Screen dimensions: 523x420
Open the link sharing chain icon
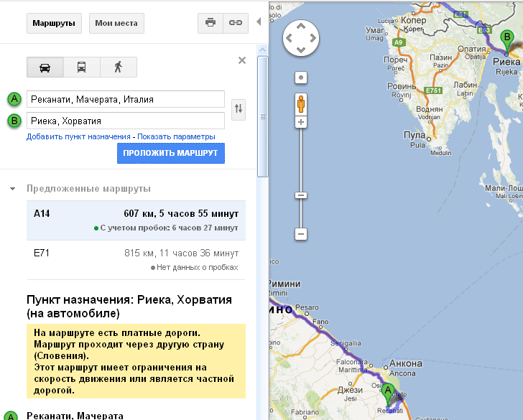236,23
